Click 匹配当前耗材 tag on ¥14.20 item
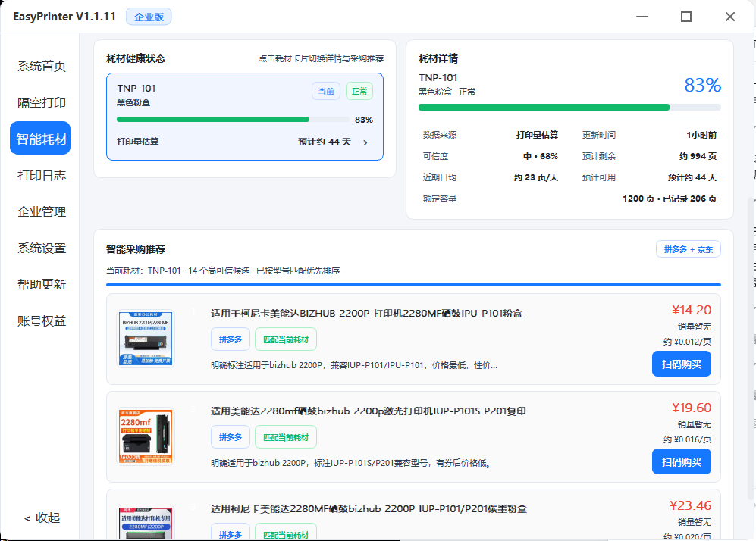 286,339
